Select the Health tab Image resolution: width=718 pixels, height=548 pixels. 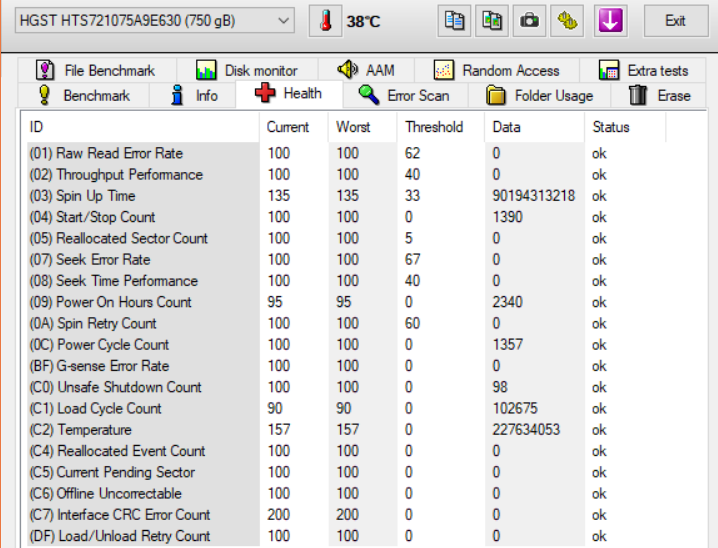[x=289, y=94]
